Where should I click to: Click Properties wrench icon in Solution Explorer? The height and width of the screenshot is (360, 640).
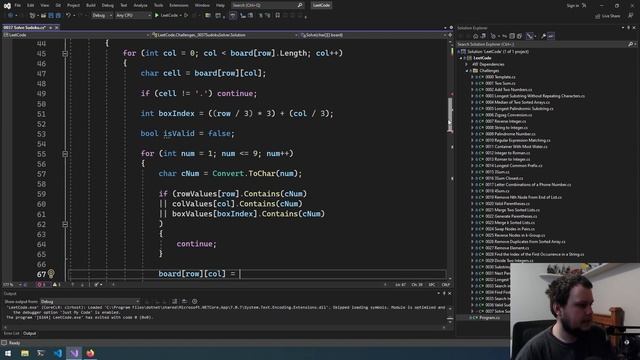[543, 36]
